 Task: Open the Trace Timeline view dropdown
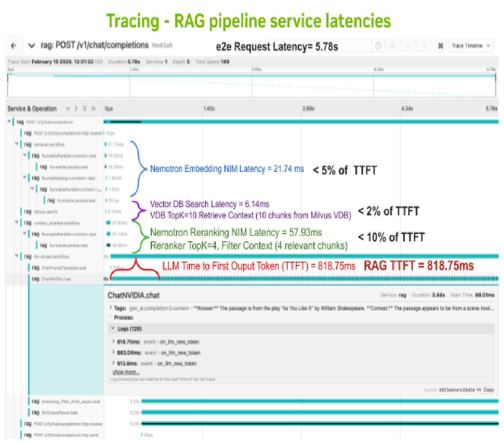[471, 46]
